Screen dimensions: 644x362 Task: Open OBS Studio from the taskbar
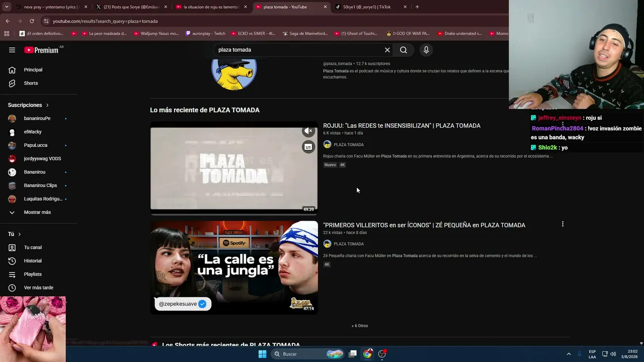coord(382,354)
